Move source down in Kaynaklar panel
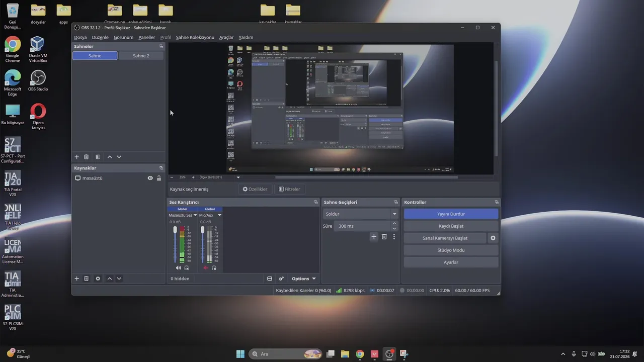 119,279
